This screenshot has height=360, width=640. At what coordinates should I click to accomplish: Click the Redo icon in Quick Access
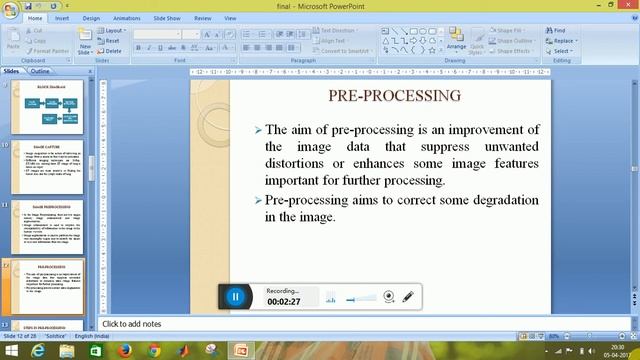(53, 6)
